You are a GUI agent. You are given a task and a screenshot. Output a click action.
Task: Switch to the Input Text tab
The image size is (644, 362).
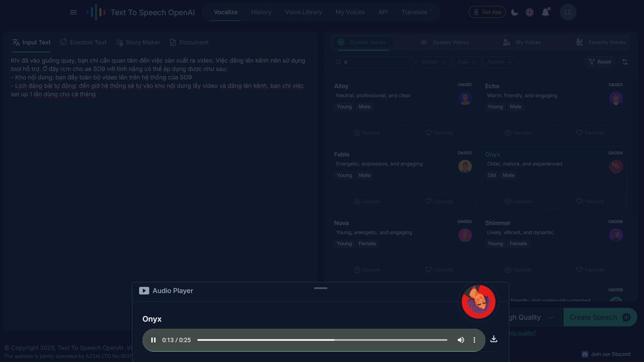[x=31, y=42]
